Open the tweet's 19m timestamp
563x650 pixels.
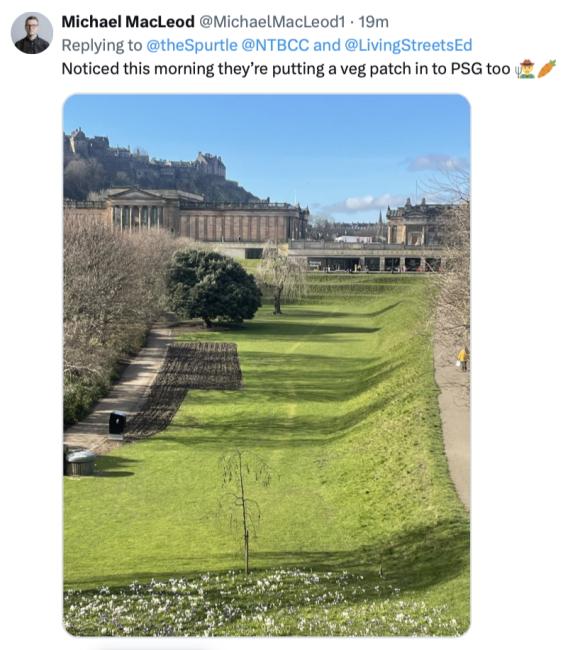tap(374, 22)
